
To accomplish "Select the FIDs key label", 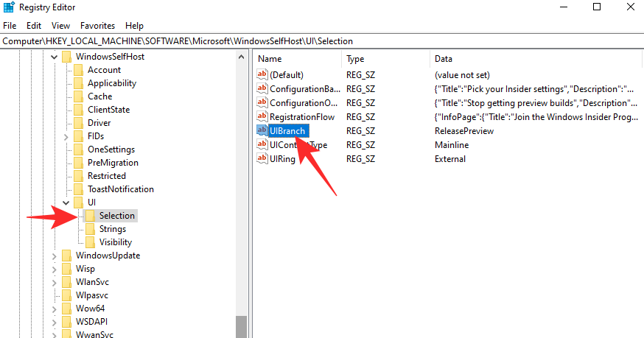I will (x=96, y=136).
